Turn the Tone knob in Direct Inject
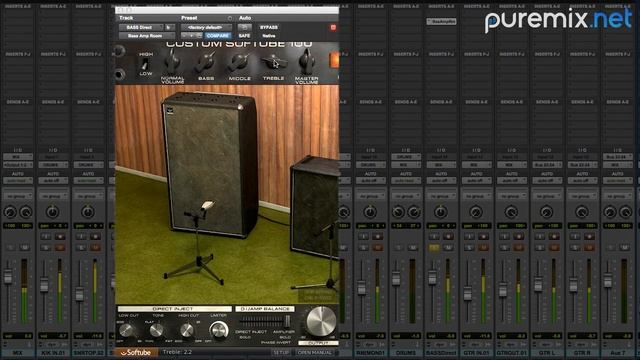Viewport: 640px width, 360px height. pyautogui.click(x=156, y=330)
